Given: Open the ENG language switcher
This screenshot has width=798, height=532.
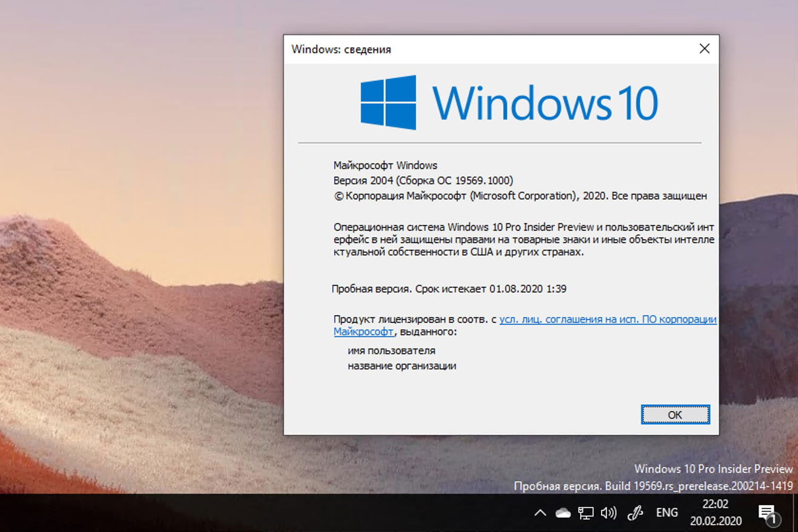Looking at the screenshot, I should click(x=667, y=512).
